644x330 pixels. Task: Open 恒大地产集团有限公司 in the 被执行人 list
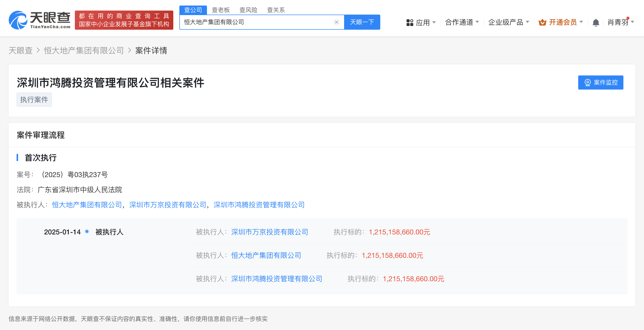[87, 205]
